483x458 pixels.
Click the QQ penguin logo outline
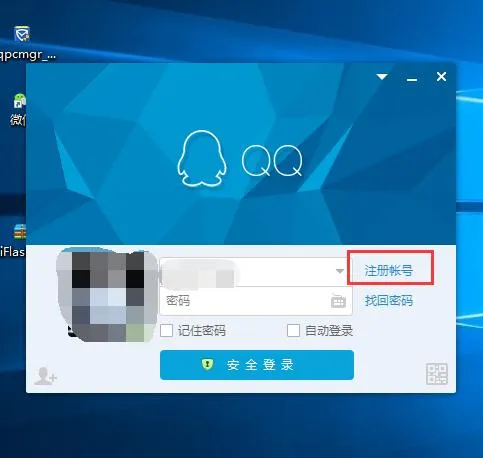202,158
